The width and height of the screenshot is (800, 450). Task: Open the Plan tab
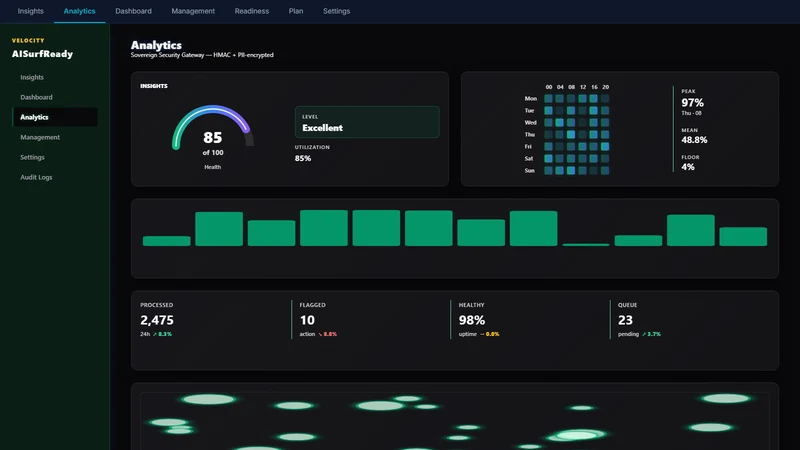pyautogui.click(x=296, y=11)
